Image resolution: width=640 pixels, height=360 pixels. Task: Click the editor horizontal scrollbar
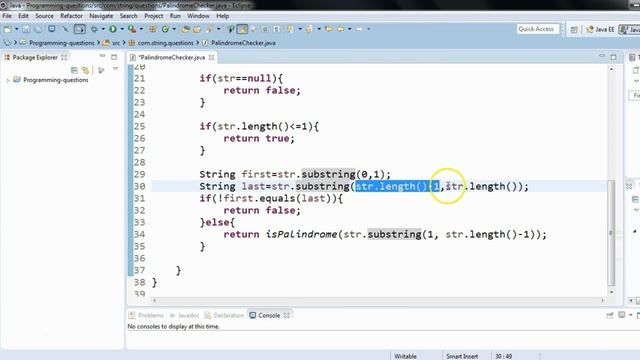click(x=378, y=300)
